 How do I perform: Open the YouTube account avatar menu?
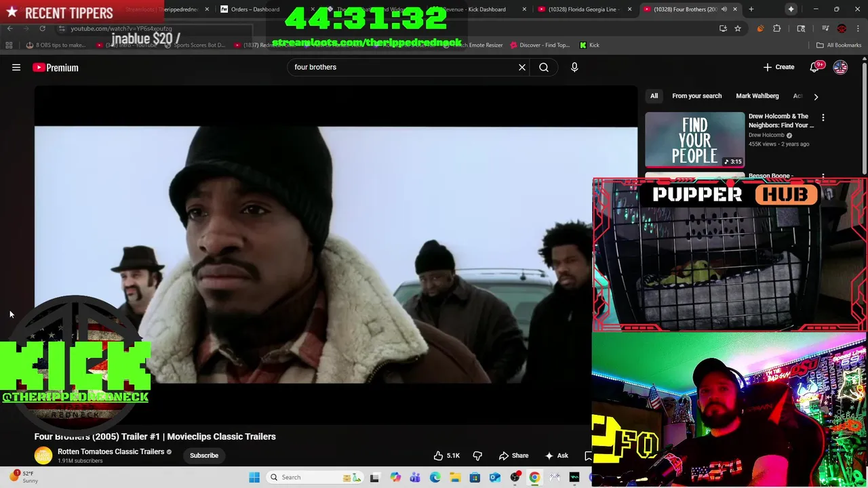pyautogui.click(x=840, y=67)
